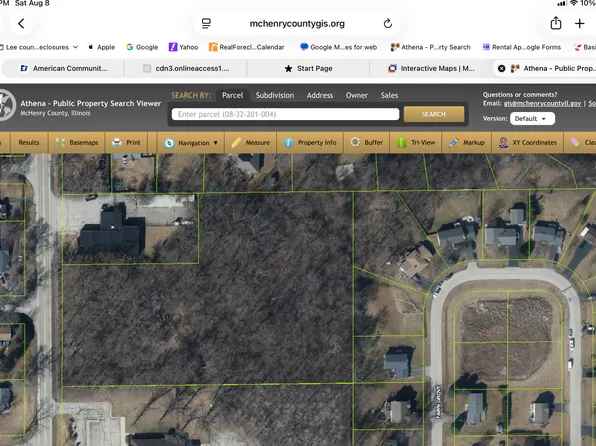This screenshot has height=446, width=596.
Task: Focus the Enter parcel search field
Action: point(285,114)
